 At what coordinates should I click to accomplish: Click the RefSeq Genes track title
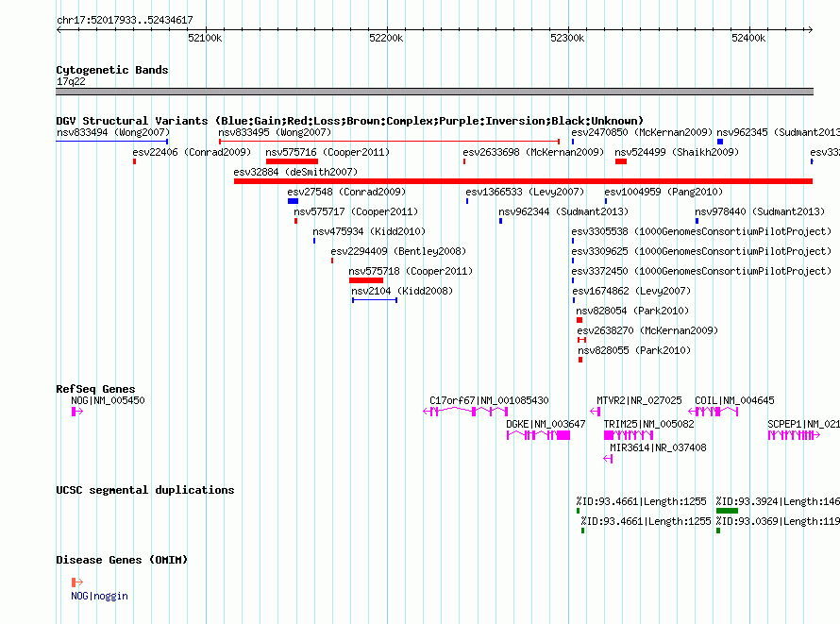pyautogui.click(x=96, y=389)
